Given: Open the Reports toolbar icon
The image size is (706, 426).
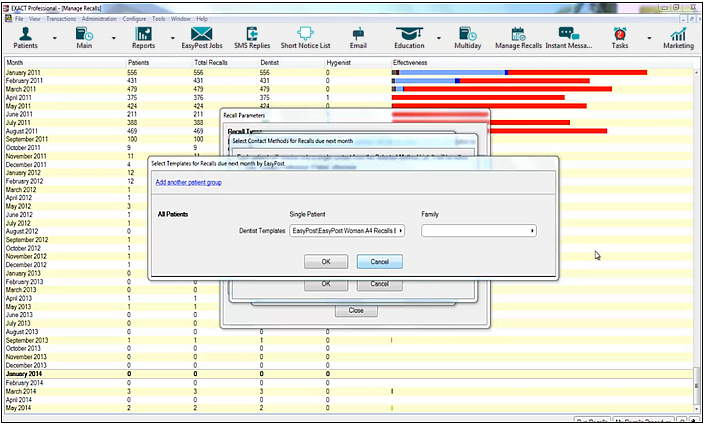Looking at the screenshot, I should [x=143, y=38].
